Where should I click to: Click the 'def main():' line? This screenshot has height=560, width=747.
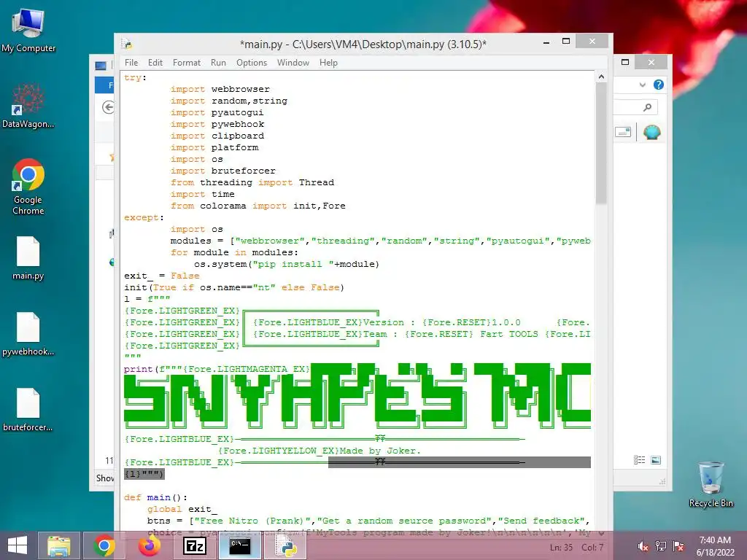tap(156, 497)
